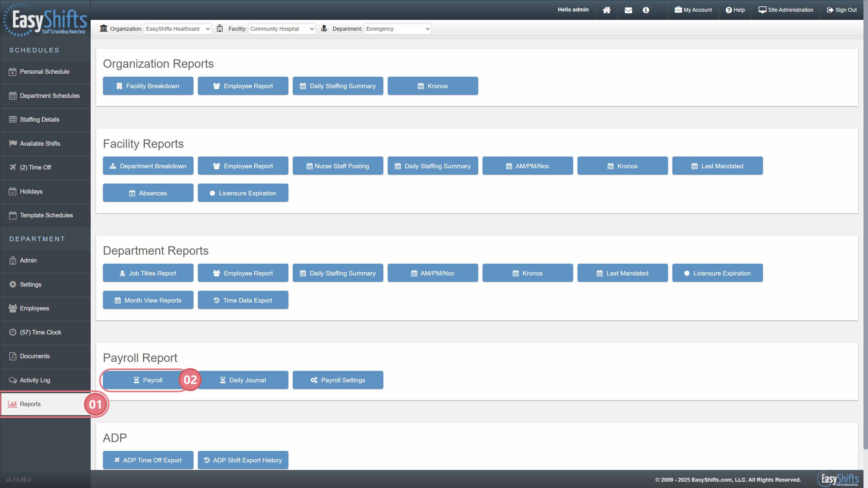Open Payroll Settings

pyautogui.click(x=338, y=380)
